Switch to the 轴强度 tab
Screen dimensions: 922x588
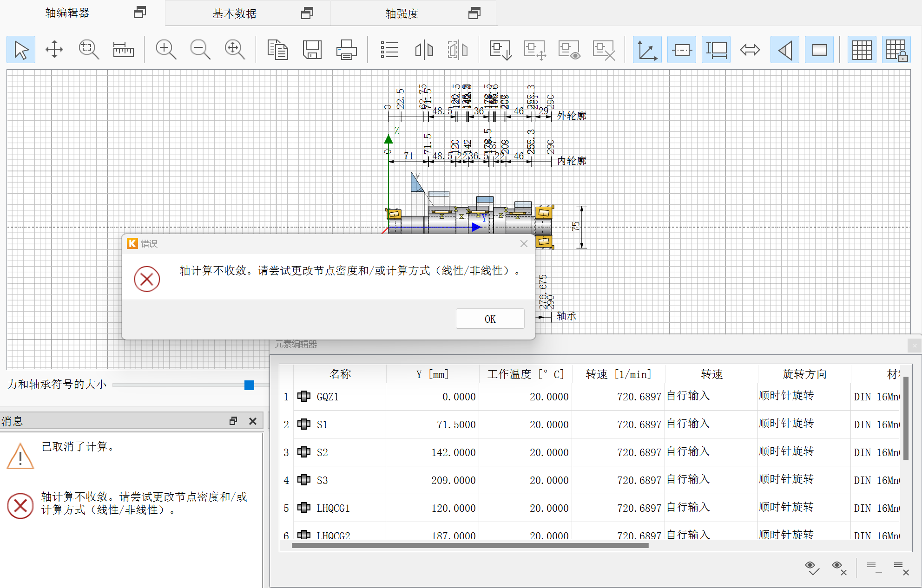pyautogui.click(x=402, y=13)
